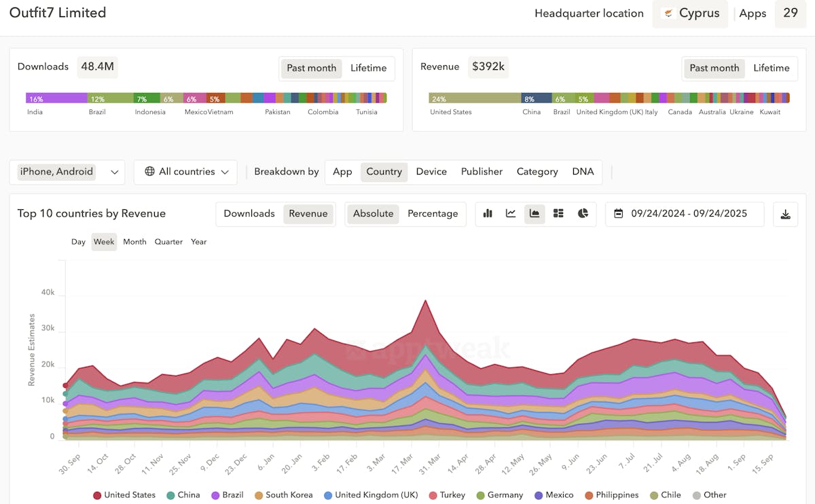Toggle Downloads panel to Lifetime
This screenshot has height=504, width=815.
pos(368,68)
